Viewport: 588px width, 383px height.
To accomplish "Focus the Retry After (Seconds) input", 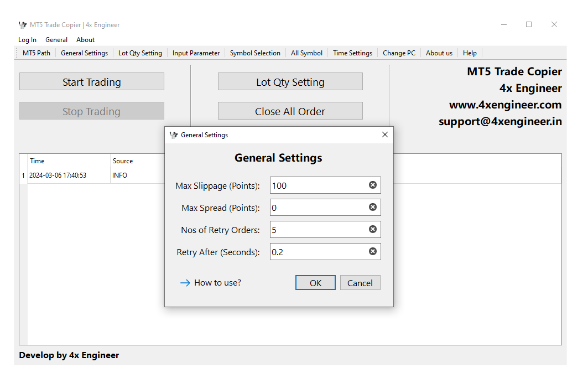I will pyautogui.click(x=325, y=252).
